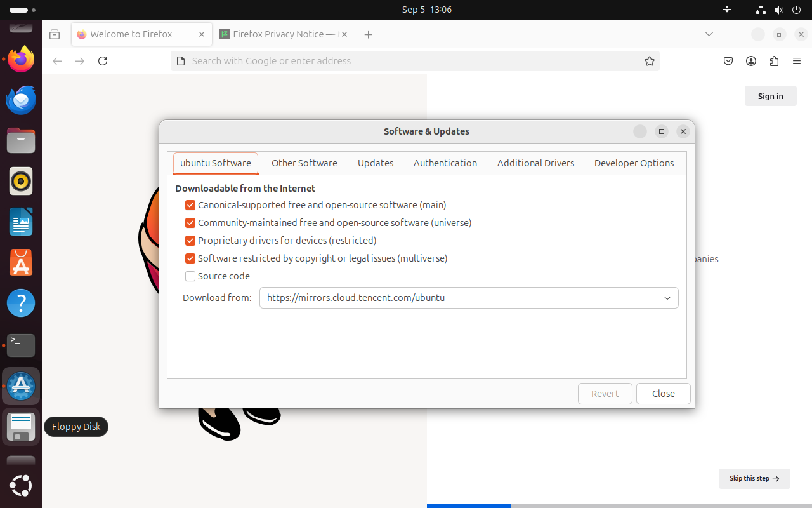Switch to the Updates tab

(x=376, y=163)
